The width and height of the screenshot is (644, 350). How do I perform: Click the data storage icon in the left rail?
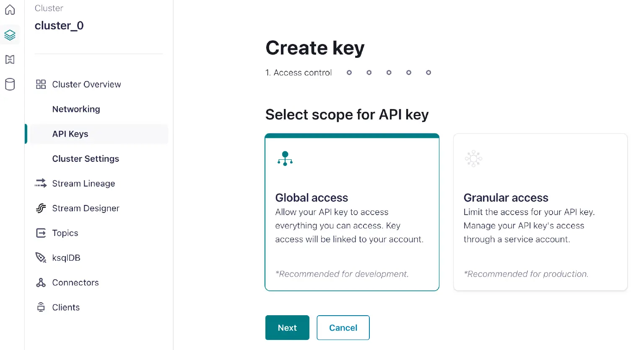pyautogui.click(x=10, y=84)
